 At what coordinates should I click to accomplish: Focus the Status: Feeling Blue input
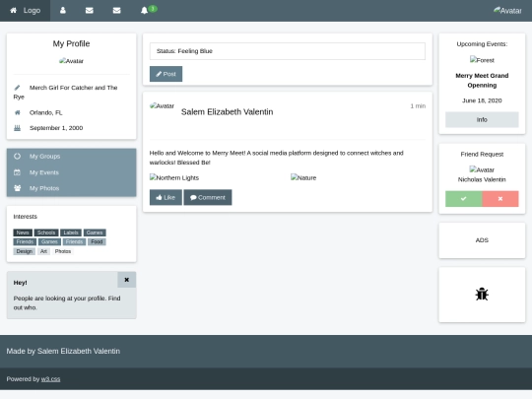288,51
